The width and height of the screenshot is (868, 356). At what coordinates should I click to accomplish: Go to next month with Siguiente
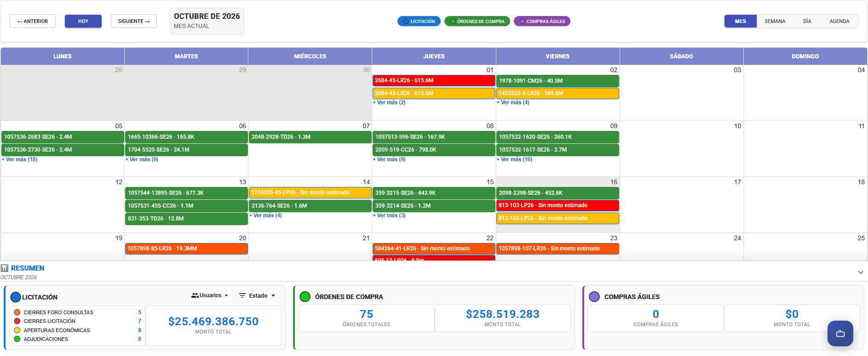(134, 21)
